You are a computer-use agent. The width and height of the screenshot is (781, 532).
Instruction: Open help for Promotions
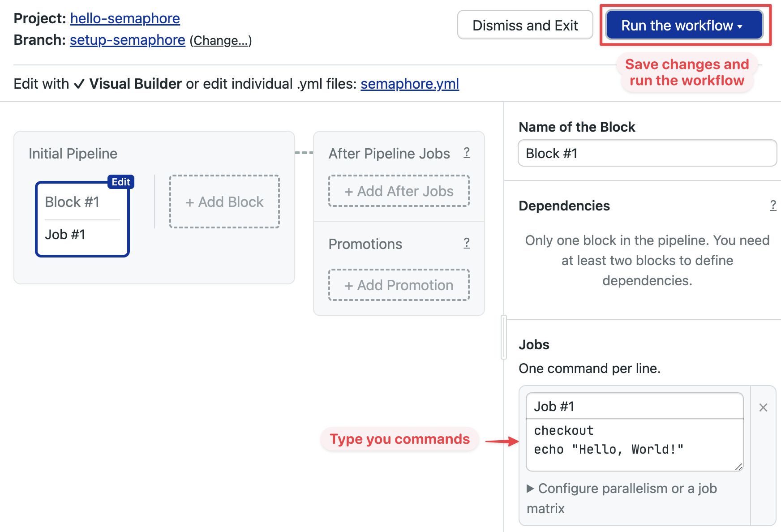coord(467,243)
